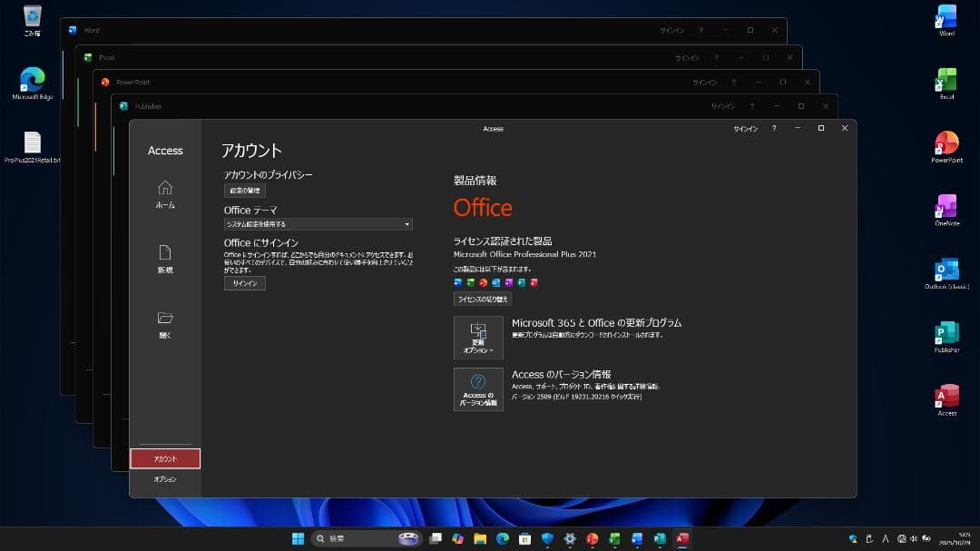Click the Word icon in the included products row
The height and width of the screenshot is (551, 980).
pyautogui.click(x=458, y=283)
